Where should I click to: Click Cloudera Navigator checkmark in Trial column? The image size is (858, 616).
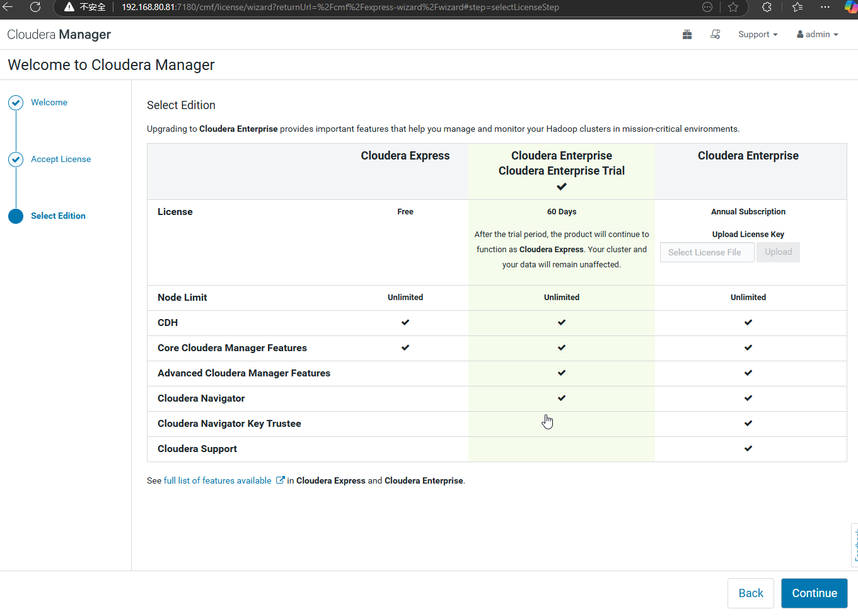[562, 398]
